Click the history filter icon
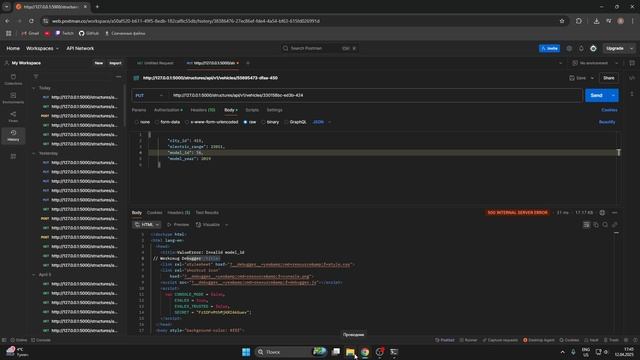The image size is (640, 360). point(36,77)
